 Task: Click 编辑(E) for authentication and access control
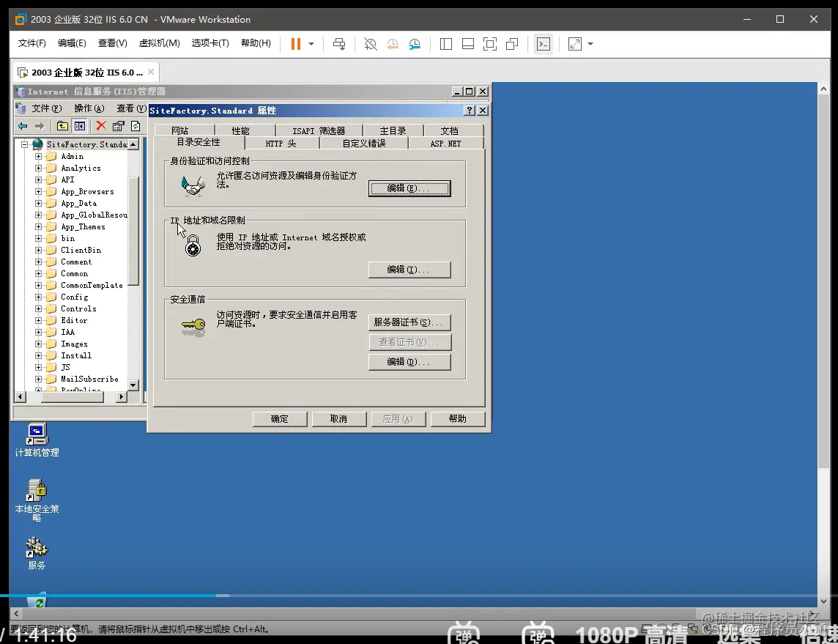point(409,188)
